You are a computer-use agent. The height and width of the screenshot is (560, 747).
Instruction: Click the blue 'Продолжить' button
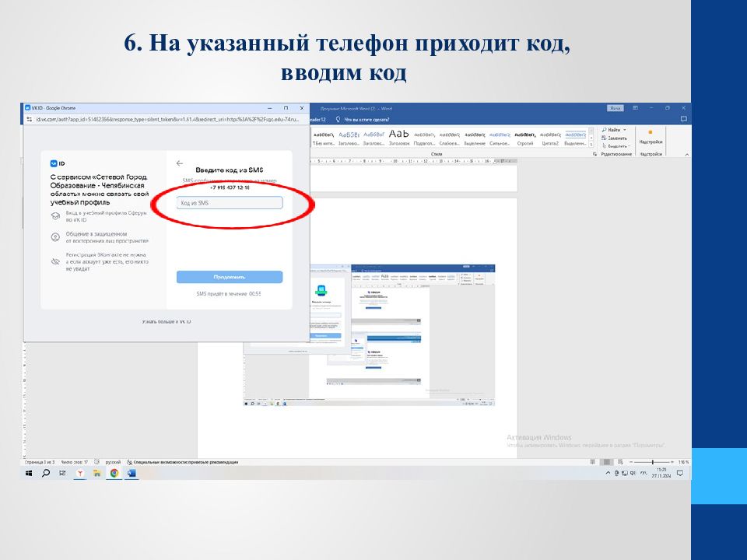pyautogui.click(x=229, y=277)
